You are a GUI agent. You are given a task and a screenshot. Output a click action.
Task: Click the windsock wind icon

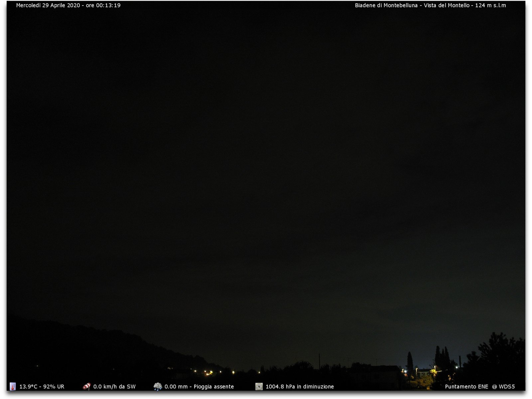coord(87,386)
